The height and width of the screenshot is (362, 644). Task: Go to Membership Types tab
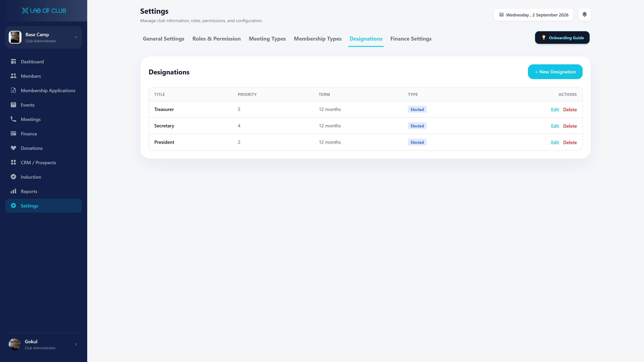coord(317,39)
